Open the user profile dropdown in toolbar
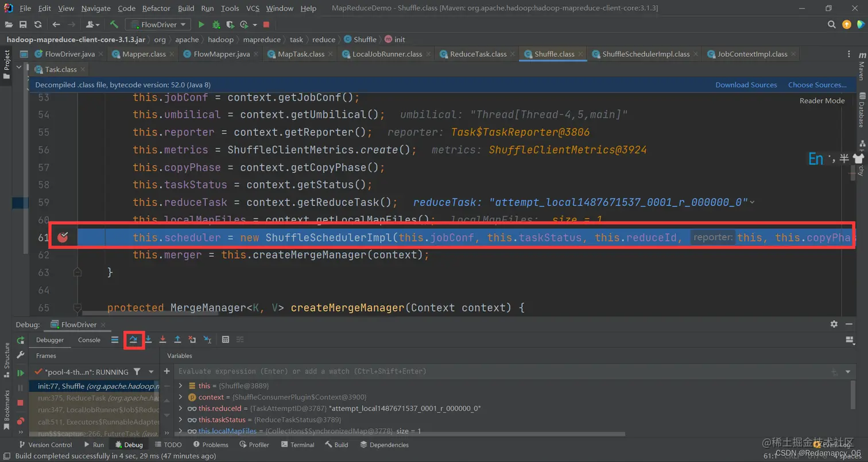This screenshot has height=462, width=868. pyautogui.click(x=93, y=24)
